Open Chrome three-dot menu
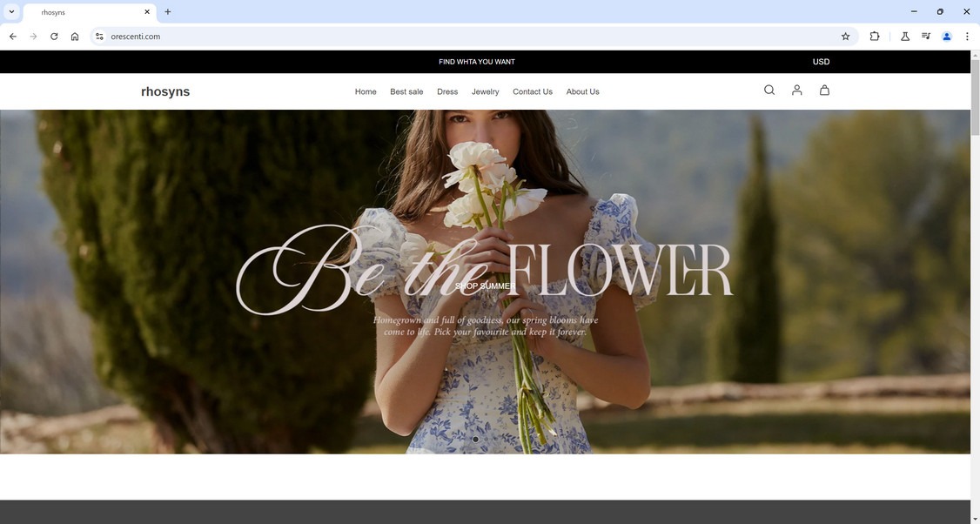Screen dimensions: 980x524 click(x=967, y=37)
